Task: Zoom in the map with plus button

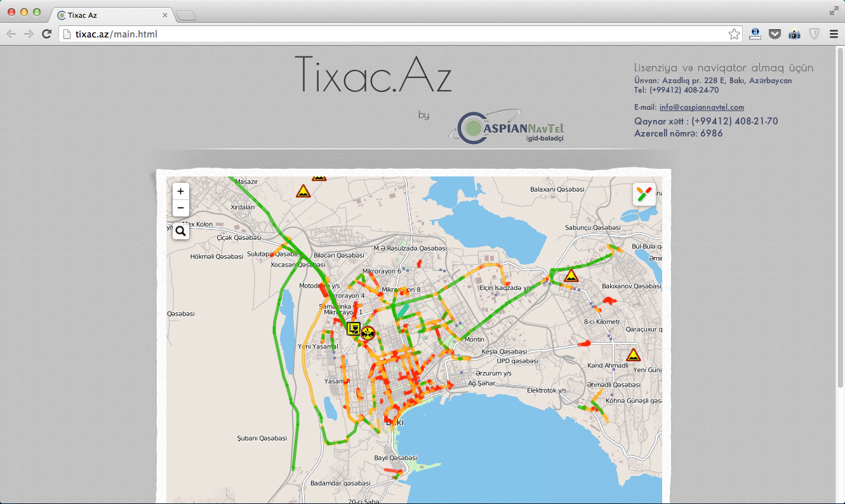Action: 181,191
